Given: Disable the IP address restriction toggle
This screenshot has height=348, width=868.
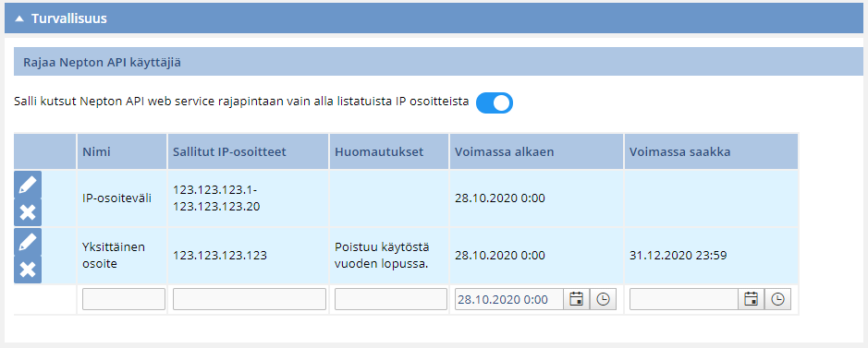Looking at the screenshot, I should pyautogui.click(x=495, y=102).
